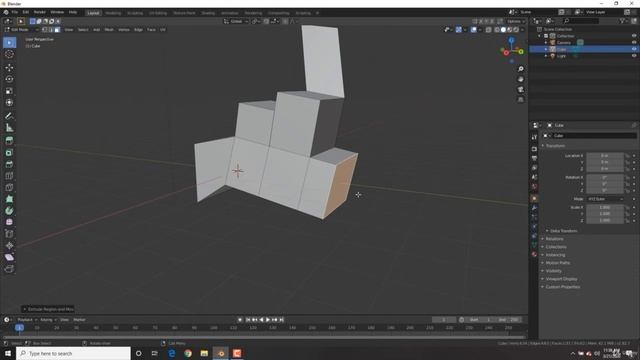Choose the Rotate tool
The width and height of the screenshot is (640, 360).
click(x=9, y=79)
